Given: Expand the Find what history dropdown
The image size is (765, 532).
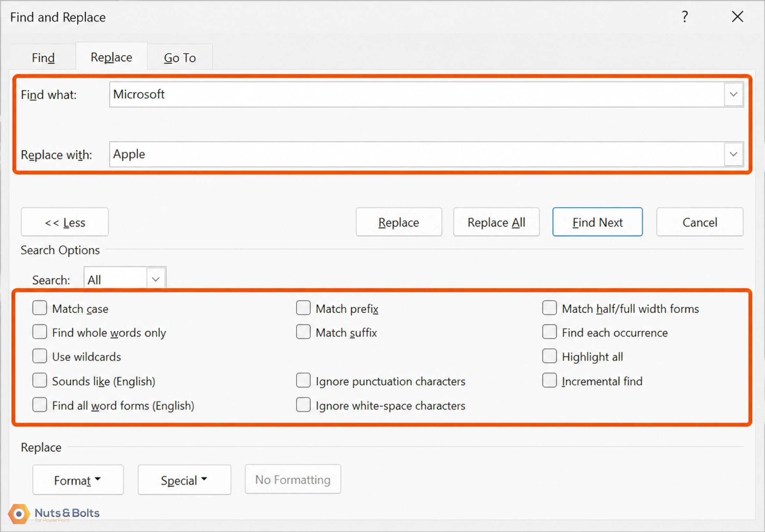Looking at the screenshot, I should (733, 95).
